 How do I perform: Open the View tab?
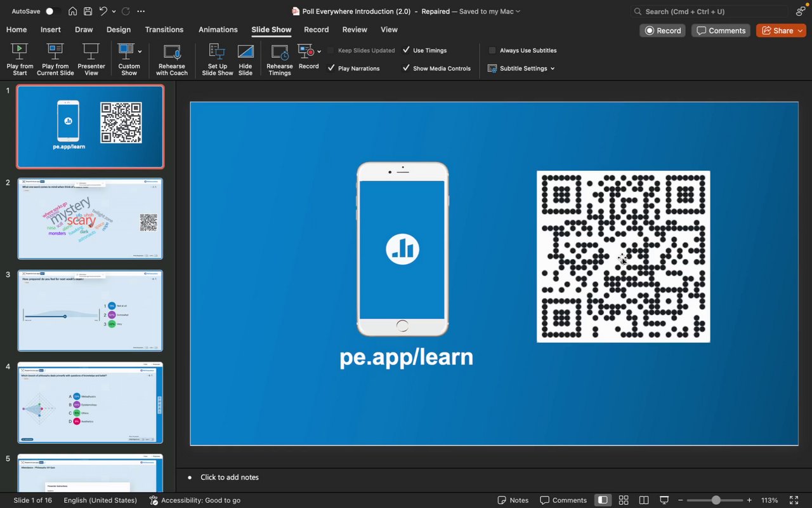point(389,30)
